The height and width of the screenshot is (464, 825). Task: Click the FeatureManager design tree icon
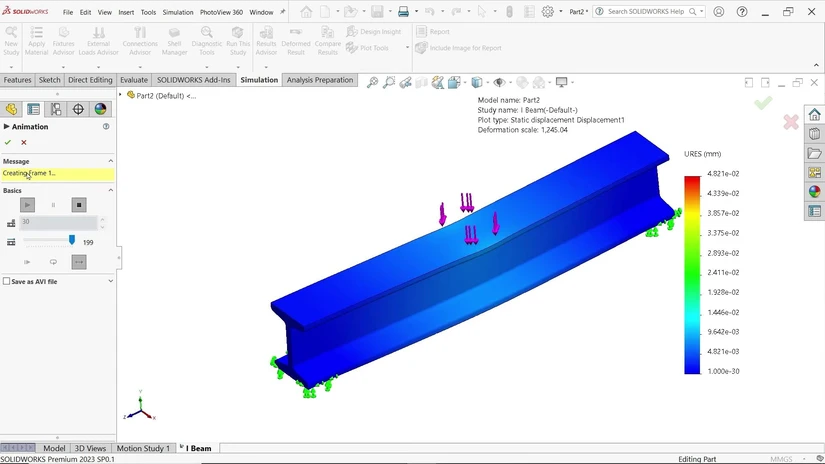pos(11,109)
